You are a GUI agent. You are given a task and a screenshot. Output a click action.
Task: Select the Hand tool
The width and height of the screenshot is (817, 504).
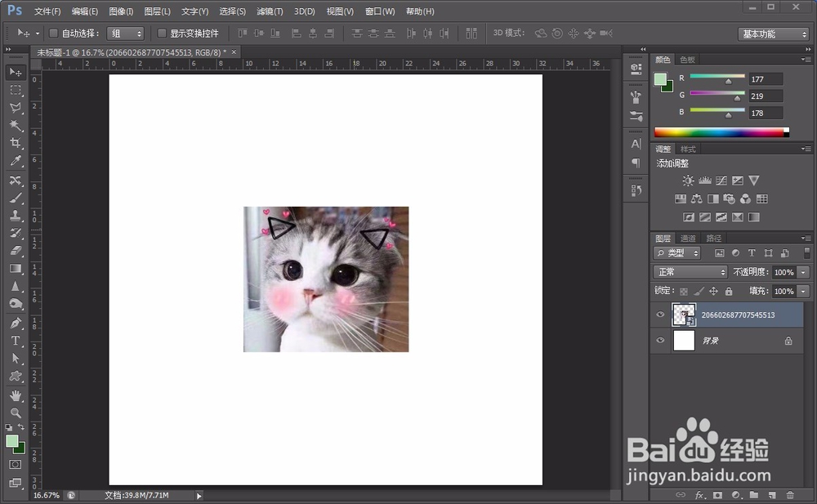(16, 395)
